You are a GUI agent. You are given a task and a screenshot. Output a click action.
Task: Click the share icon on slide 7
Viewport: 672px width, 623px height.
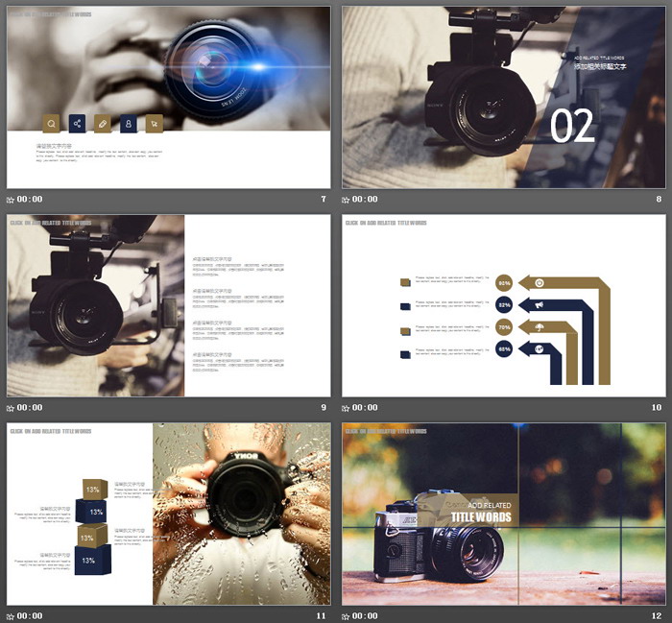[x=77, y=123]
